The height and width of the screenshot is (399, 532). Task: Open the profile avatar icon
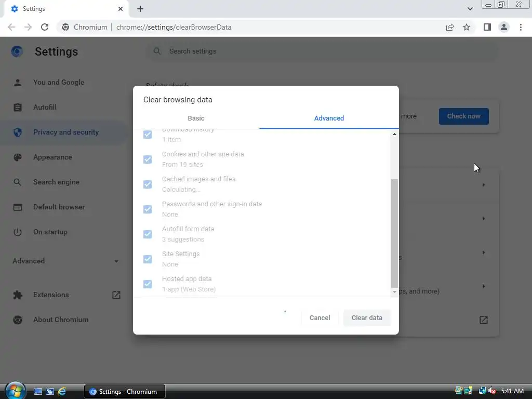tap(504, 27)
